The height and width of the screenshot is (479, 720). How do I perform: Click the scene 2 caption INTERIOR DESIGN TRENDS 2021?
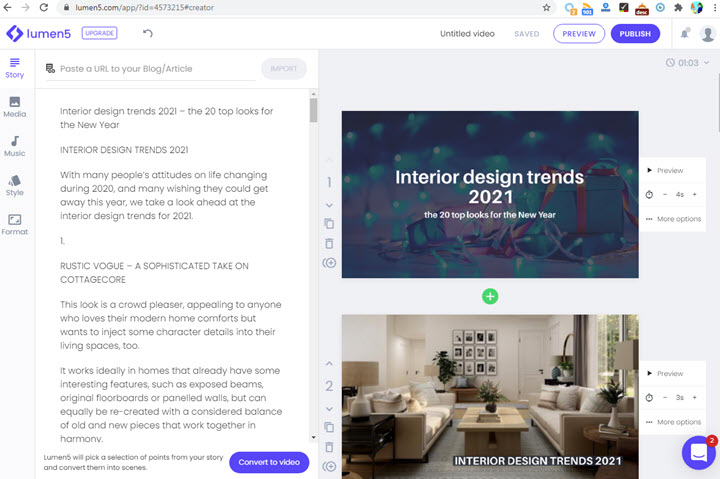click(537, 461)
